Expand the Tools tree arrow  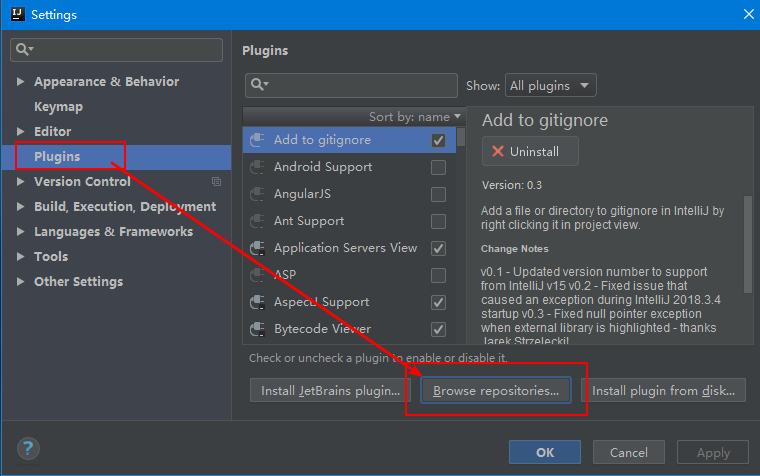[x=20, y=256]
